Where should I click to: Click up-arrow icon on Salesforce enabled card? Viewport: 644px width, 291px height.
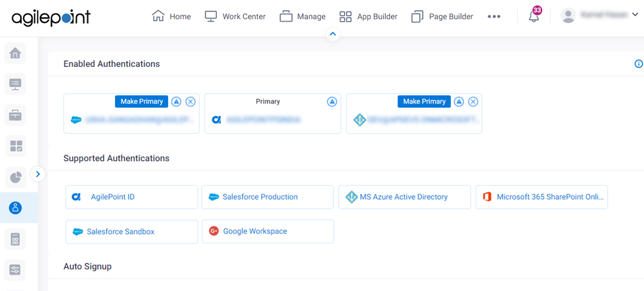click(x=176, y=102)
